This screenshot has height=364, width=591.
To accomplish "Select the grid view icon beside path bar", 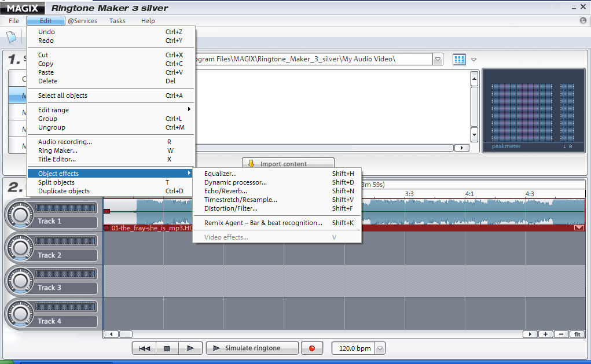I will click(x=458, y=58).
